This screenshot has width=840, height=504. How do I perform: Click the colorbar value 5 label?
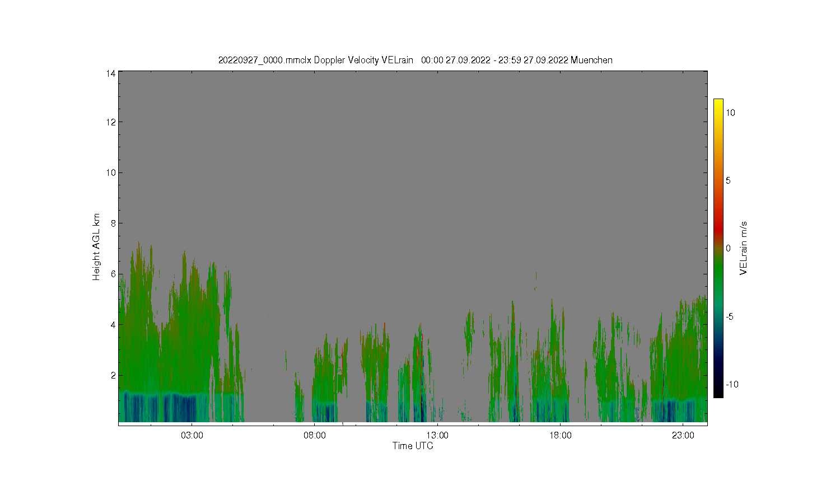tap(728, 180)
